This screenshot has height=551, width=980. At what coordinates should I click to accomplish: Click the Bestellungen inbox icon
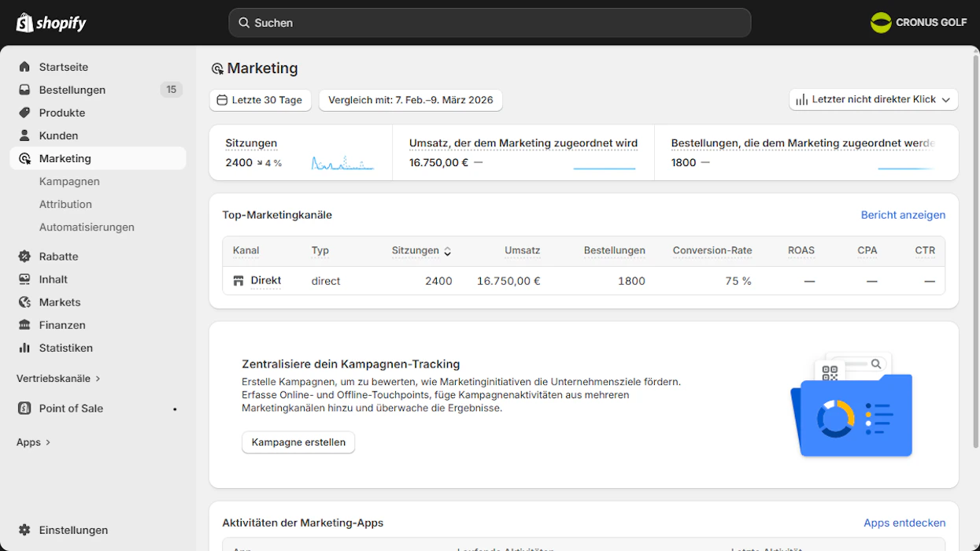24,90
